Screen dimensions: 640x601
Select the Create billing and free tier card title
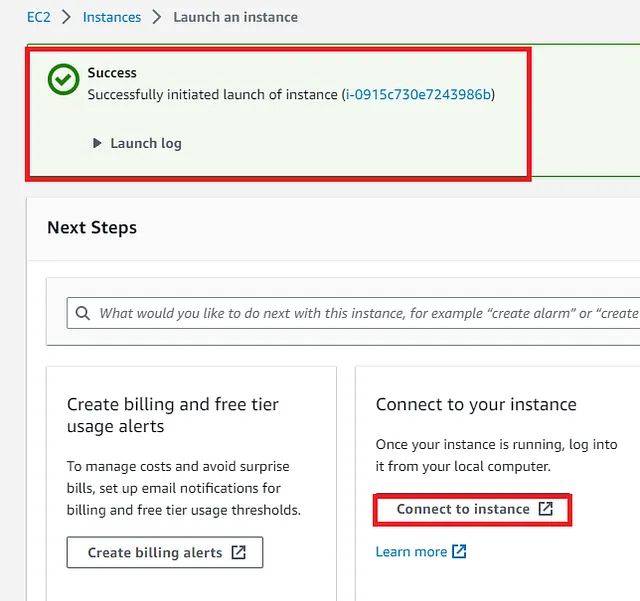pos(173,415)
